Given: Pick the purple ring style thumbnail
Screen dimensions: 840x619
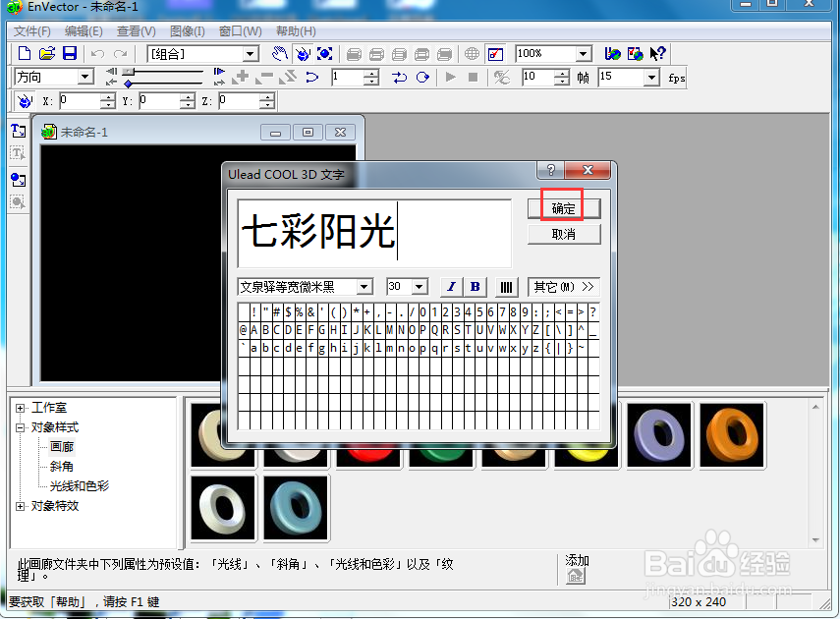Looking at the screenshot, I should [x=659, y=435].
